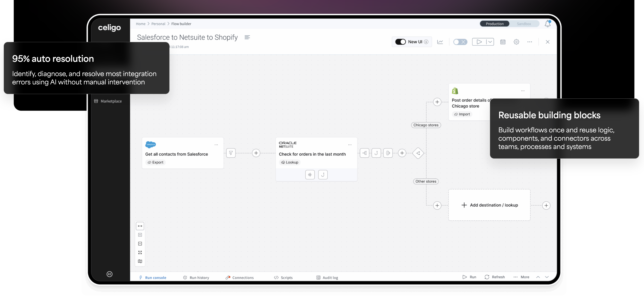
Task: Add a step on the Chicago stores branch
Action: coord(437,102)
